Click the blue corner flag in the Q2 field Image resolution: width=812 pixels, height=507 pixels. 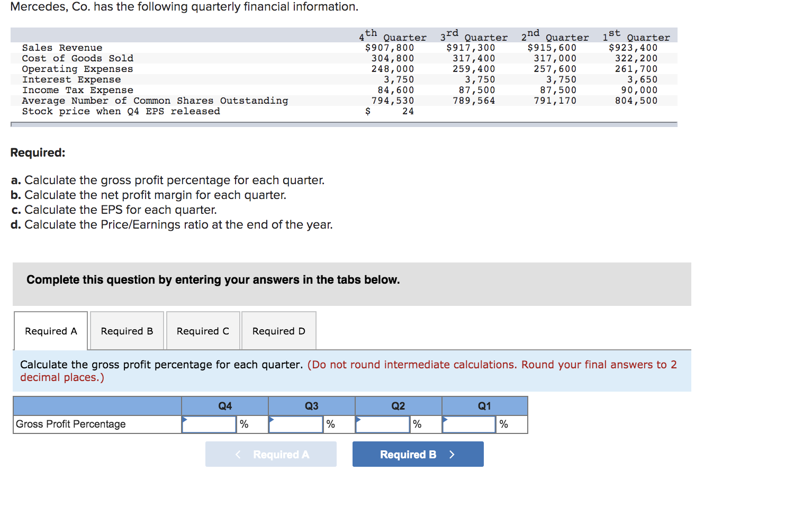[358, 418]
